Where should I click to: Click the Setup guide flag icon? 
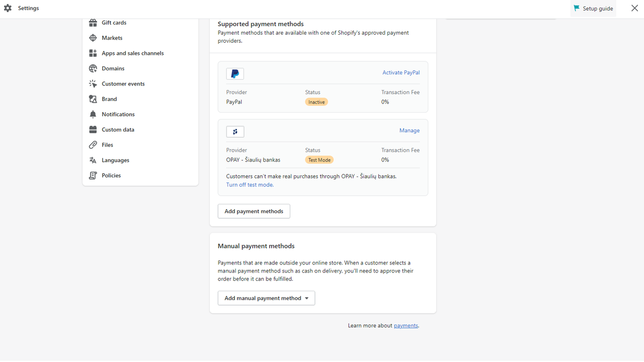(x=577, y=8)
